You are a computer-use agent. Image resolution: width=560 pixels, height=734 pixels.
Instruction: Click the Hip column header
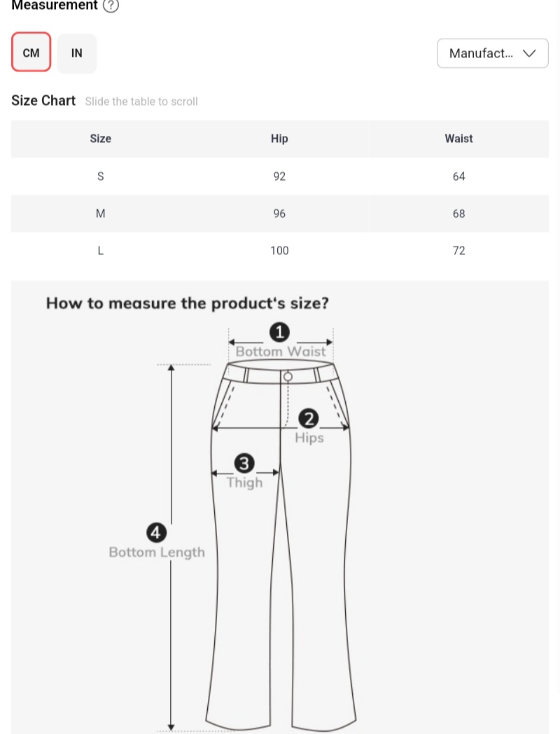pyautogui.click(x=279, y=139)
